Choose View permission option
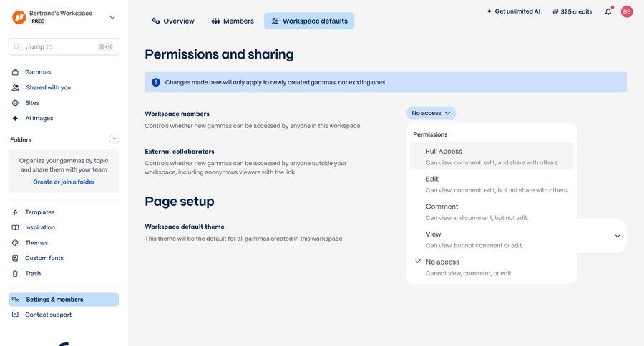The image size is (644, 346). click(x=492, y=239)
